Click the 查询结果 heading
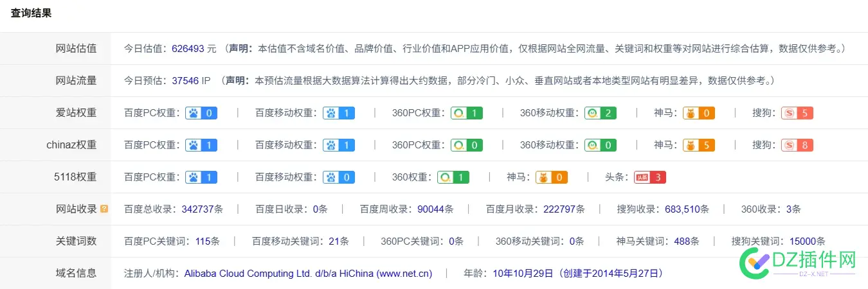The width and height of the screenshot is (868, 289). pos(32,13)
